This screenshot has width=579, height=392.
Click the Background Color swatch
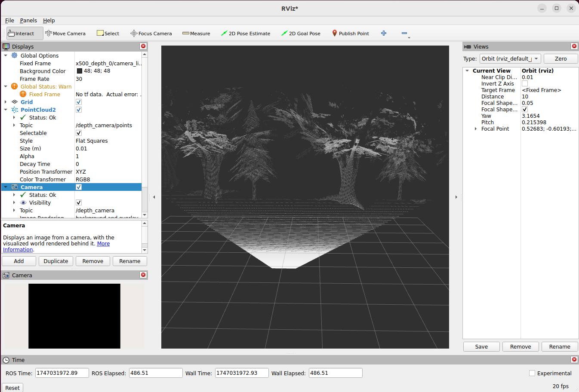coord(80,71)
